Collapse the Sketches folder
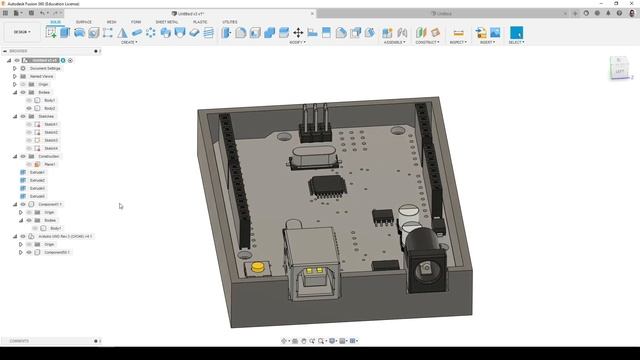This screenshot has height=360, width=640. (x=15, y=116)
